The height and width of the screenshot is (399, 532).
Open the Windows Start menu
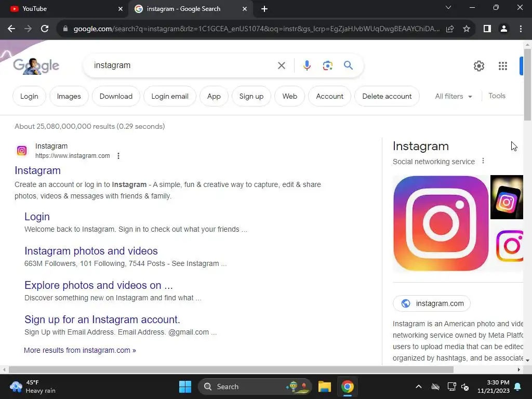185,387
